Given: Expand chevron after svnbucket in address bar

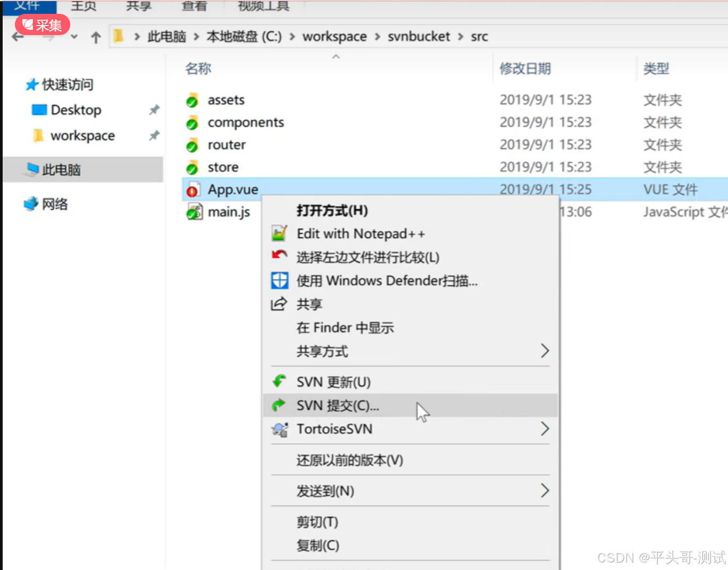Looking at the screenshot, I should 461,37.
